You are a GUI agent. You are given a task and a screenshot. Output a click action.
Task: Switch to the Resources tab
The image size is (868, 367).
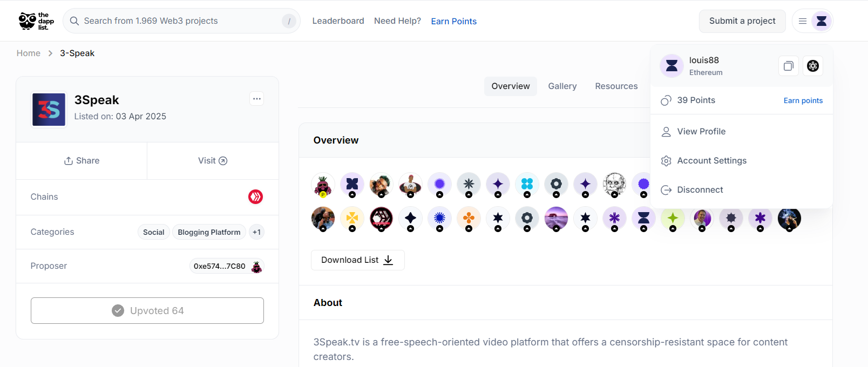[x=616, y=86]
